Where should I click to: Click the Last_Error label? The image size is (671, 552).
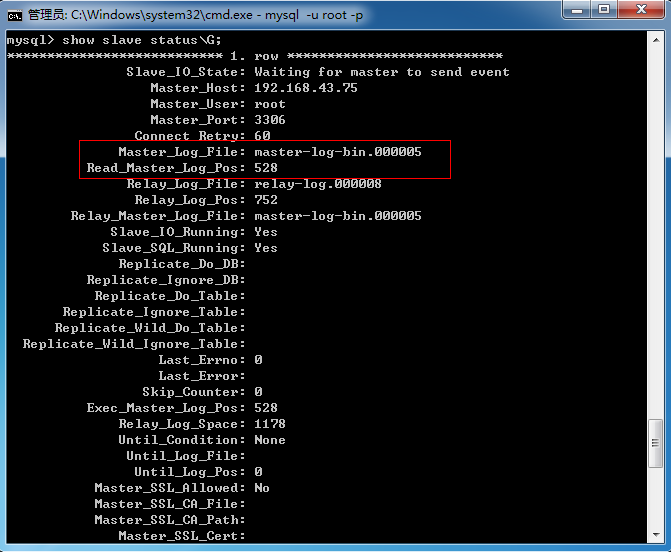coord(202,376)
